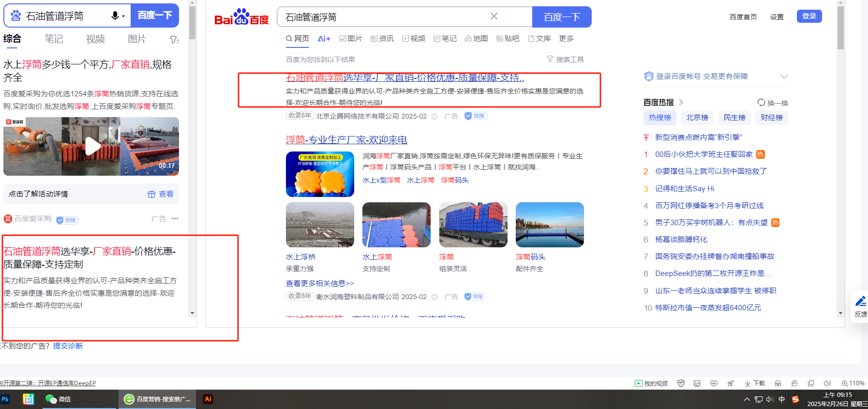The width and height of the screenshot is (868, 409).
Task: Open the 贴吧 tab
Action: [508, 39]
